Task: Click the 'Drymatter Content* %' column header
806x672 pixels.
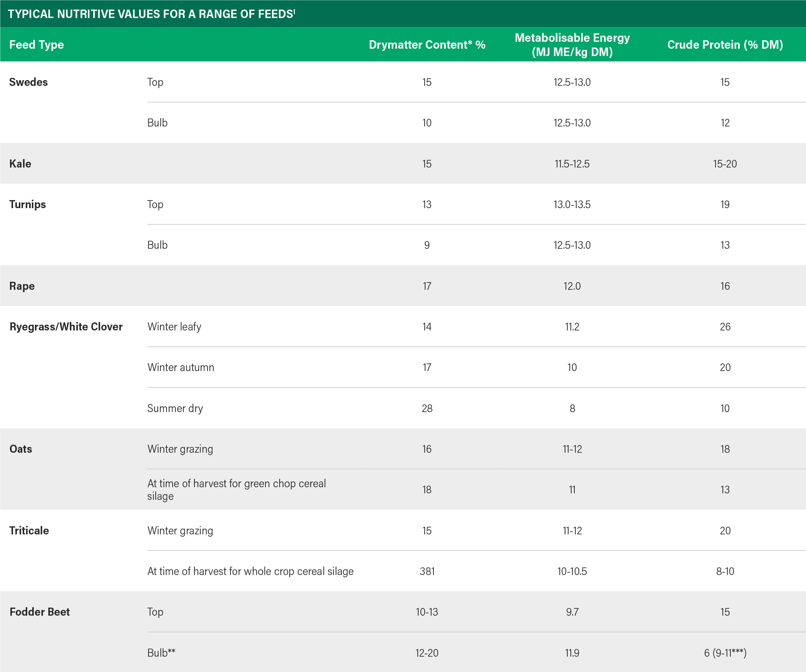Action: [427, 45]
